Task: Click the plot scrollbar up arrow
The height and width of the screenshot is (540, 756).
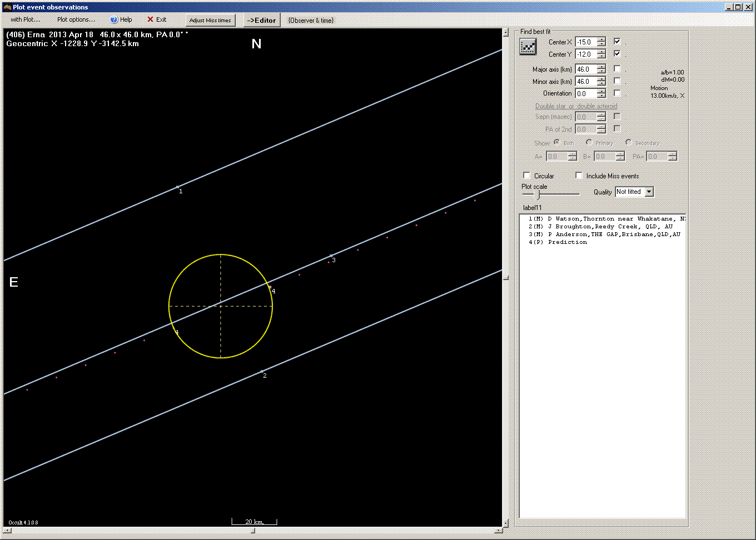Action: point(505,33)
